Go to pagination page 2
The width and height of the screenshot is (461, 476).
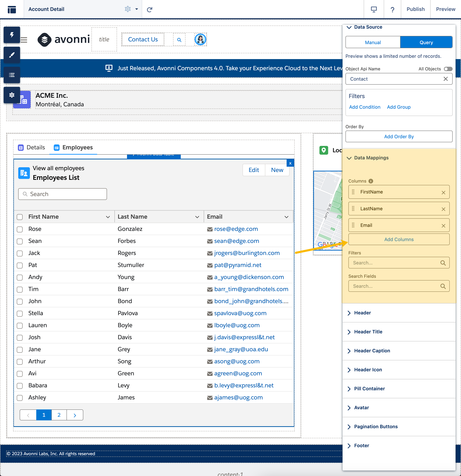(x=59, y=415)
